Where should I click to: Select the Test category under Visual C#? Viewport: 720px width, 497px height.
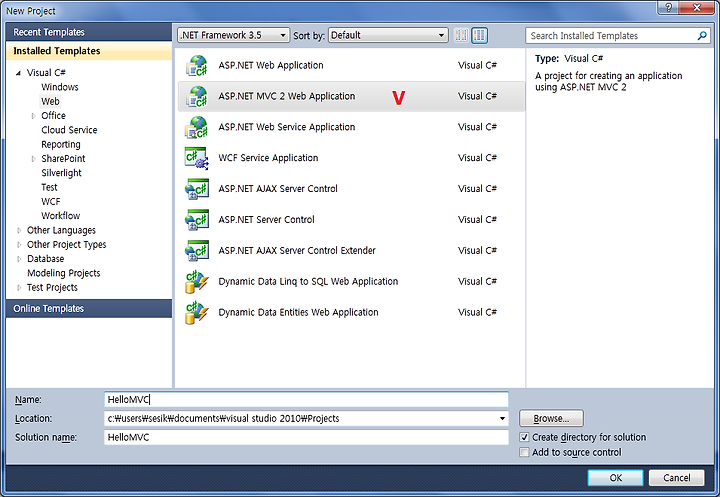pyautogui.click(x=49, y=187)
